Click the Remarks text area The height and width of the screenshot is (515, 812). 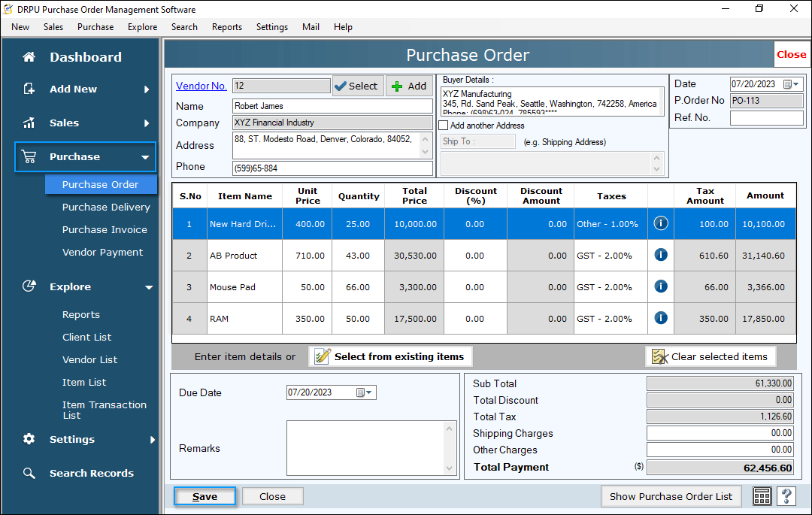(365, 448)
